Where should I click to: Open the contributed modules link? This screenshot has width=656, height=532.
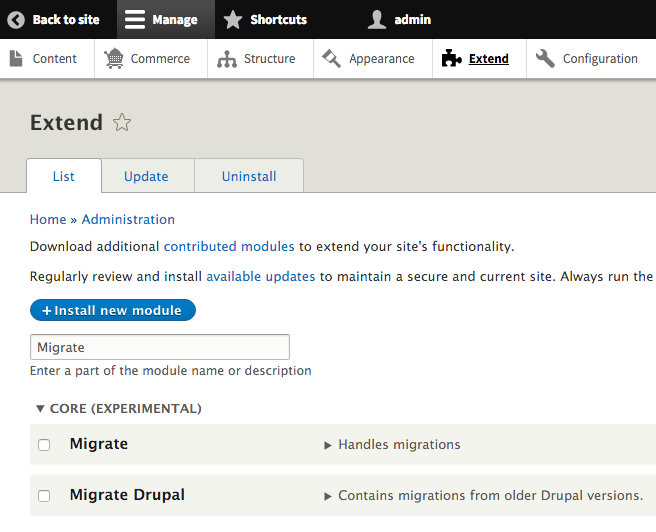[229, 246]
